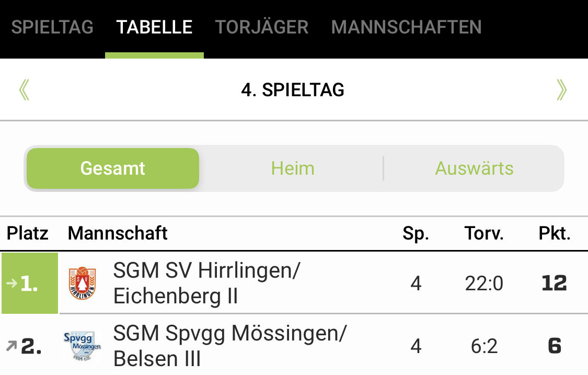Open SGM Spvgg Mössingen/Belsen III team page
The height and width of the screenshot is (375, 588).
click(x=230, y=346)
